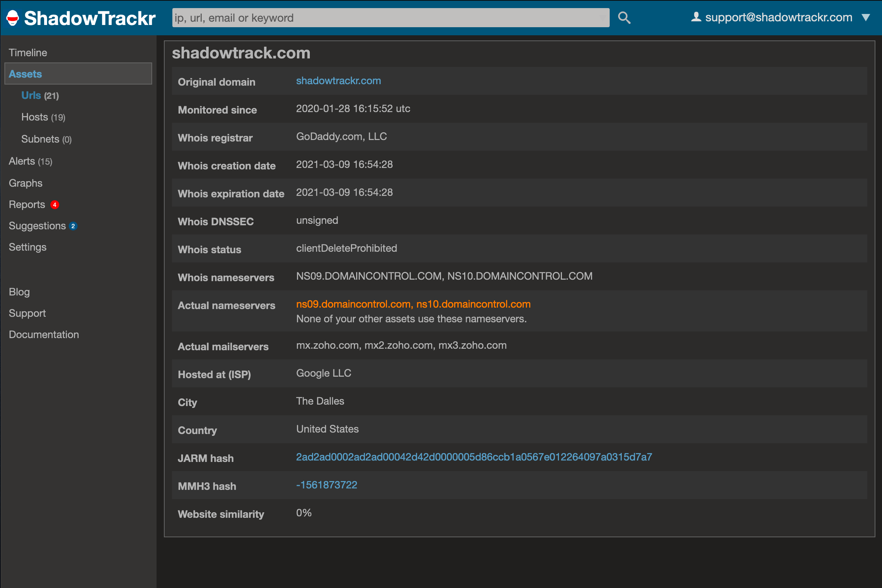Screen dimensions: 882x588
Task: Click the search magnifying glass icon
Action: pyautogui.click(x=624, y=17)
